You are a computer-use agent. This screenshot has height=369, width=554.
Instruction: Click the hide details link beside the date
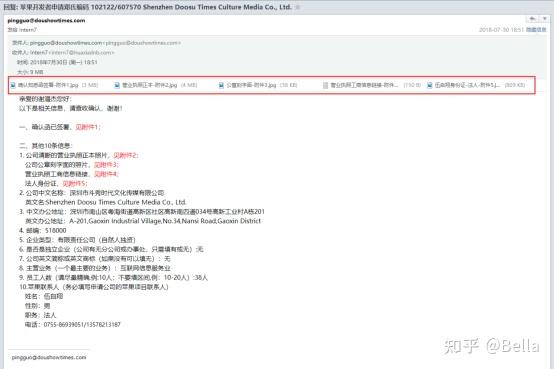click(x=536, y=30)
